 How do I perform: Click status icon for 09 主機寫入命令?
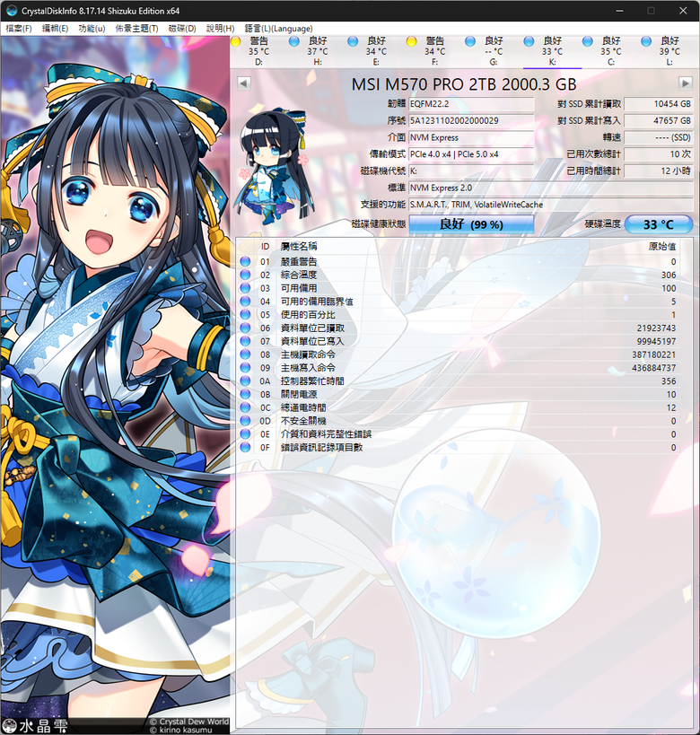click(x=245, y=368)
